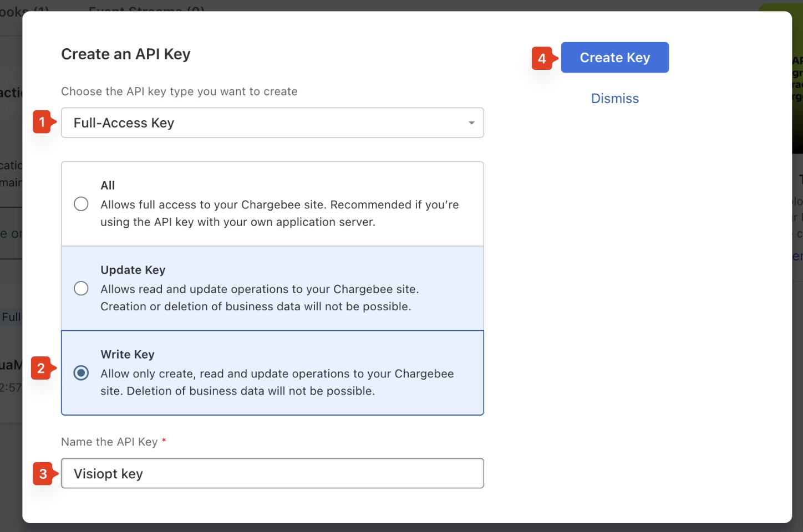
Task: Click the All option card description
Action: coord(279,213)
